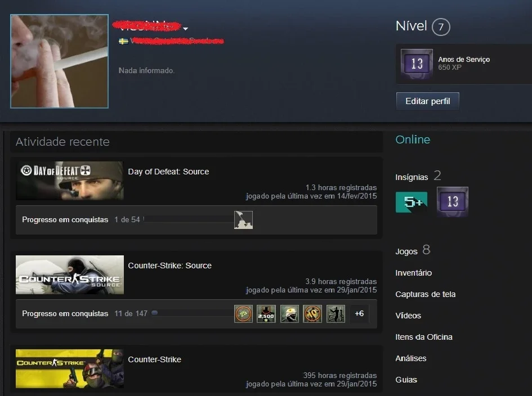Click the teal 5+ badge icon
This screenshot has width=532, height=396.
[x=412, y=202]
